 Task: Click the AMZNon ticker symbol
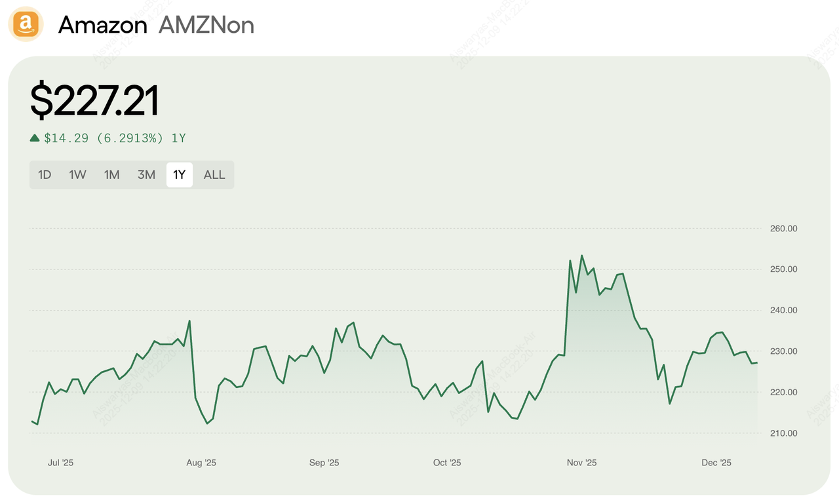tap(206, 25)
